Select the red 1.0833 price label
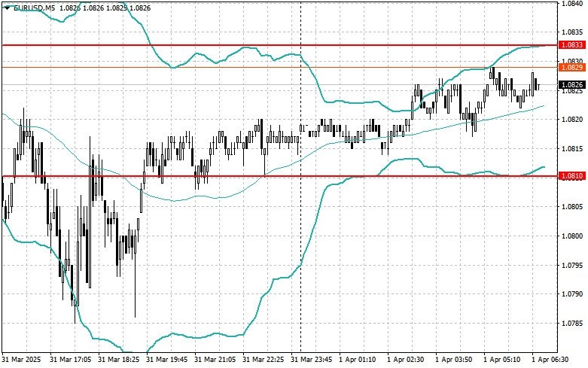Screen dimensions: 588x368 pos(571,45)
